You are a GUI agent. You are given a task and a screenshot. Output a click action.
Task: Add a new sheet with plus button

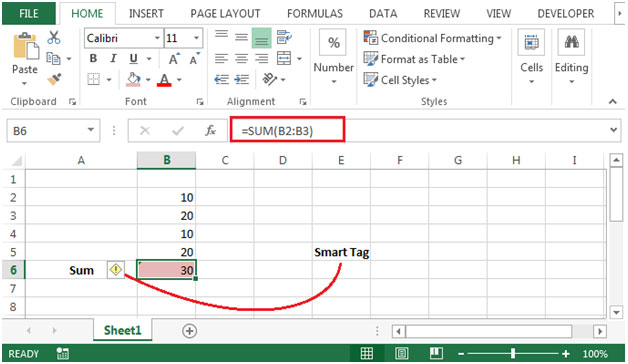189,331
